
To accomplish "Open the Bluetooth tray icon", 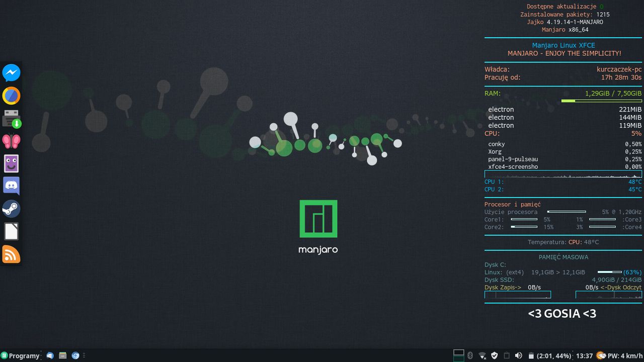I will coord(470,355).
